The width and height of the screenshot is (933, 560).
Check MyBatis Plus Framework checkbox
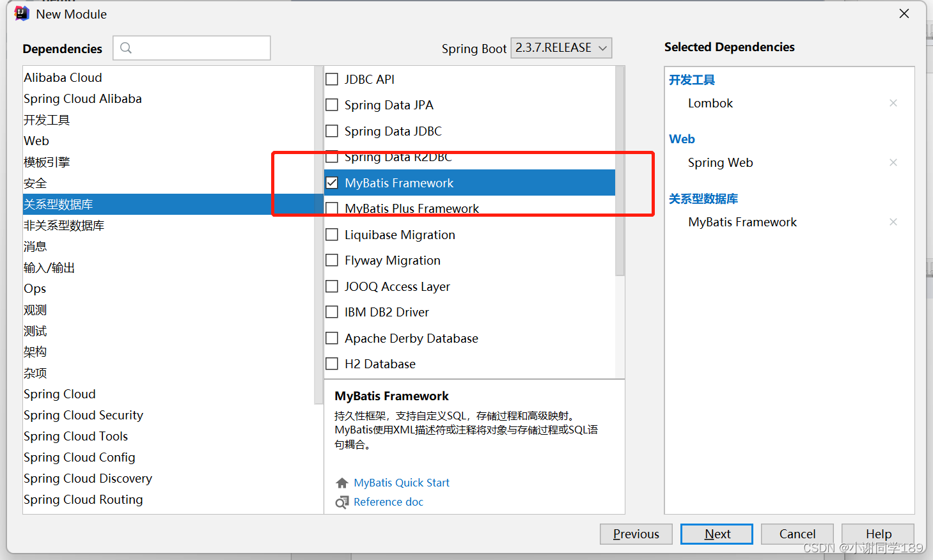pyautogui.click(x=332, y=208)
